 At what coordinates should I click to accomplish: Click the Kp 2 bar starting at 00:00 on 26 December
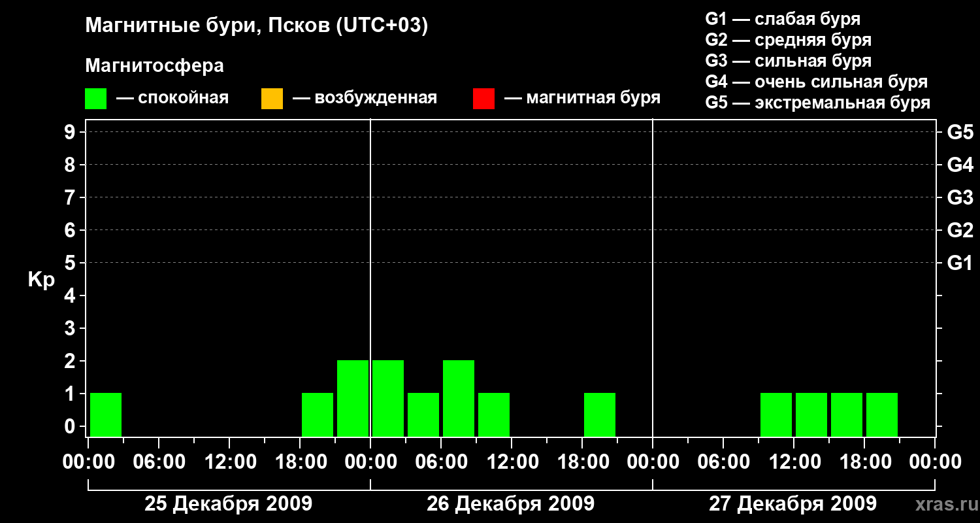(x=388, y=399)
